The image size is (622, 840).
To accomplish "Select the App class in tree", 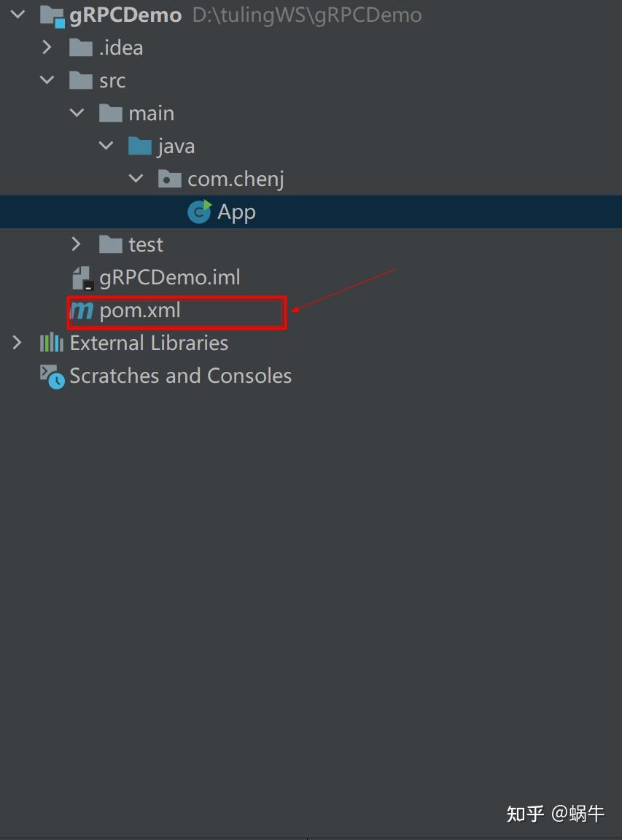I will tap(236, 212).
